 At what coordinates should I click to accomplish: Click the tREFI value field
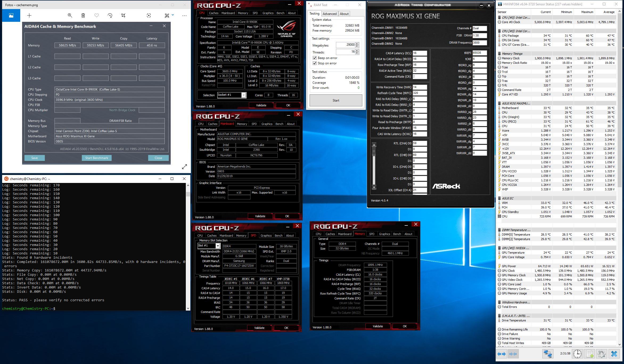[480, 53]
